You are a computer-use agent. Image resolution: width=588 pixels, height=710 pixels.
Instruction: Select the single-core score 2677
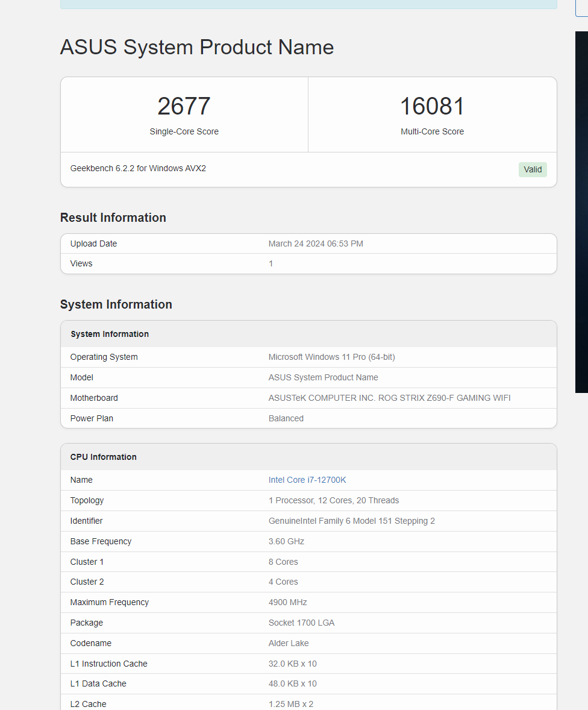[184, 106]
